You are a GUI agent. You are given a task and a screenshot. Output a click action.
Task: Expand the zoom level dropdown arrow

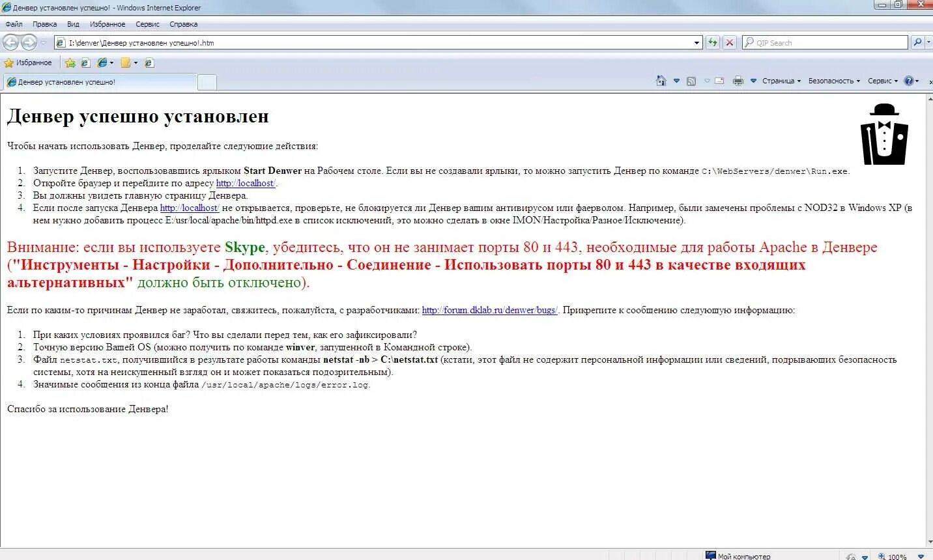pyautogui.click(x=921, y=557)
